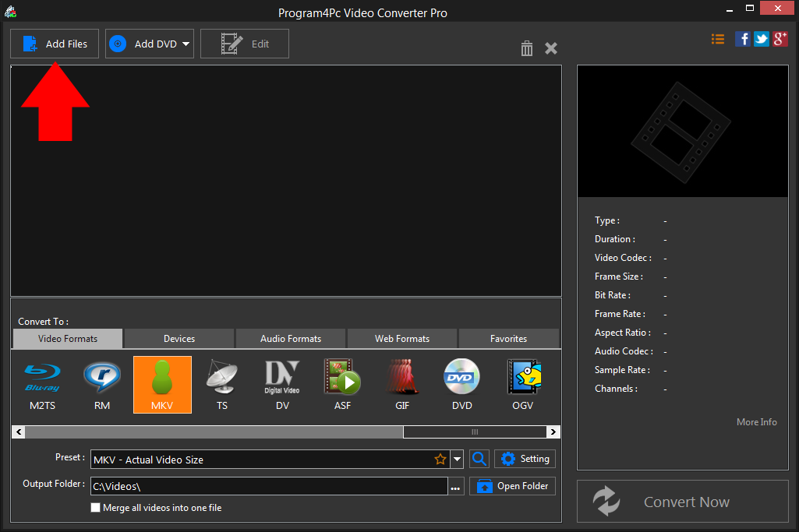Choose the DV Digital Video format
The width and height of the screenshot is (799, 532).
[x=282, y=384]
